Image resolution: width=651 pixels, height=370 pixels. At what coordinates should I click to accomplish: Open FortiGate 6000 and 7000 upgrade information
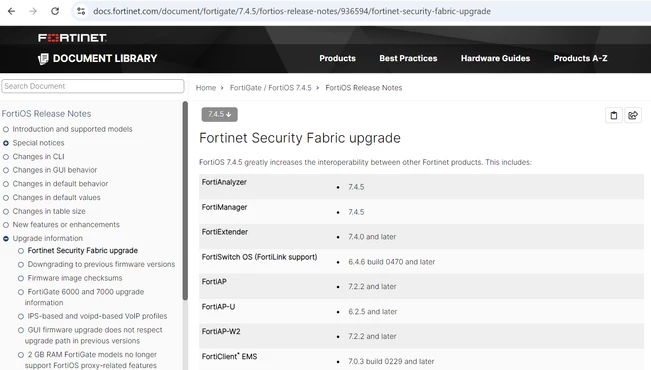point(84,297)
